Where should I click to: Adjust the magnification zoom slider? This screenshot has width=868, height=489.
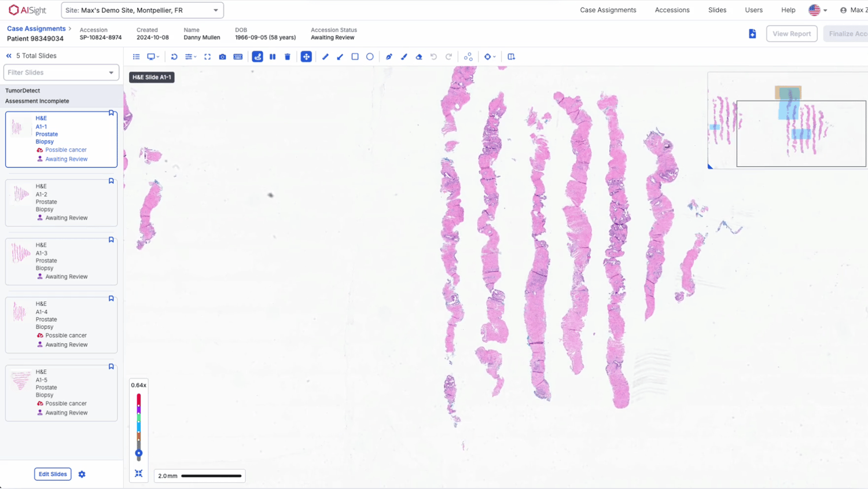138,453
